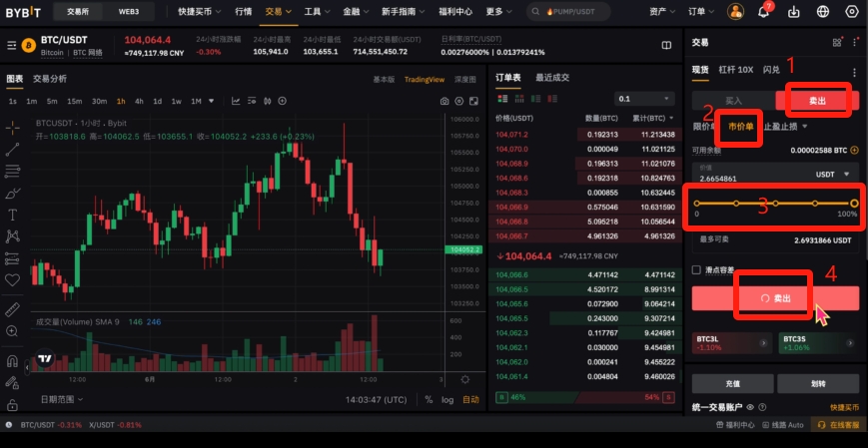
Task: Toggle the lock all drawings icon
Action: point(12,406)
